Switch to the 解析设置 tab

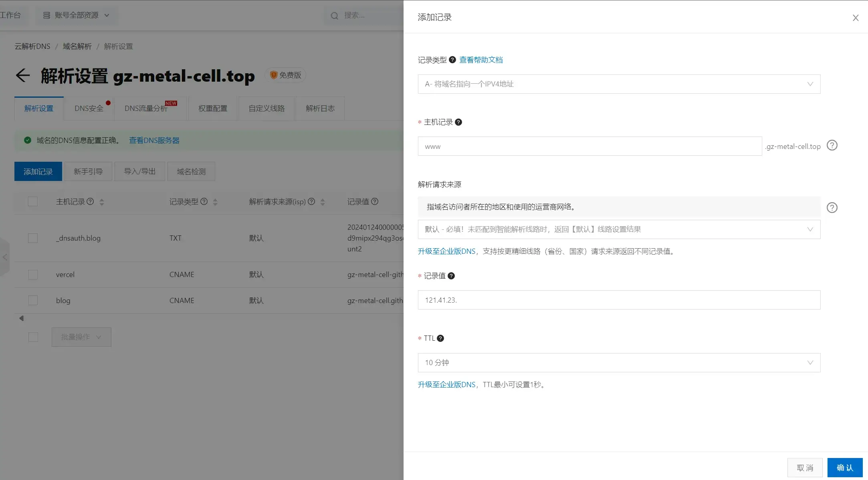click(39, 108)
